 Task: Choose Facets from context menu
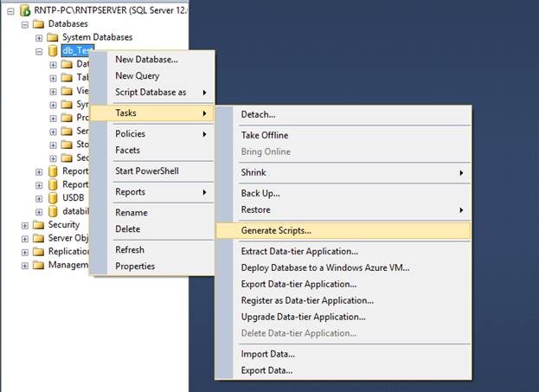pyautogui.click(x=152, y=151)
